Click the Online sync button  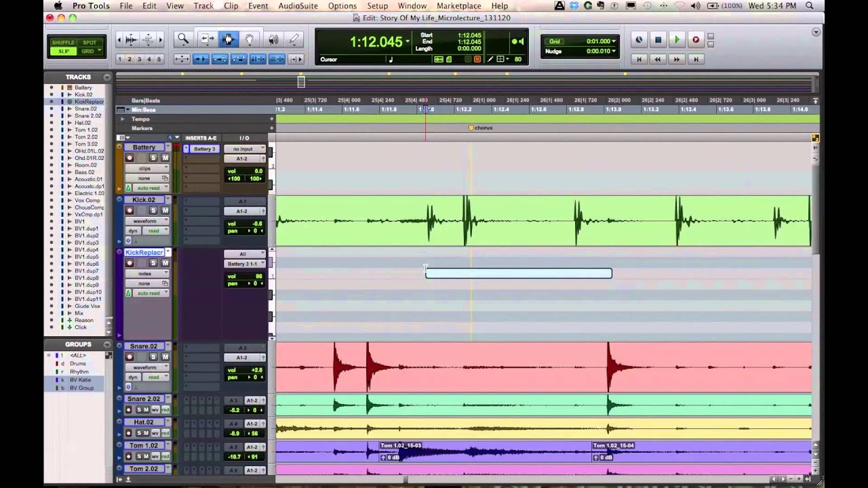[639, 40]
